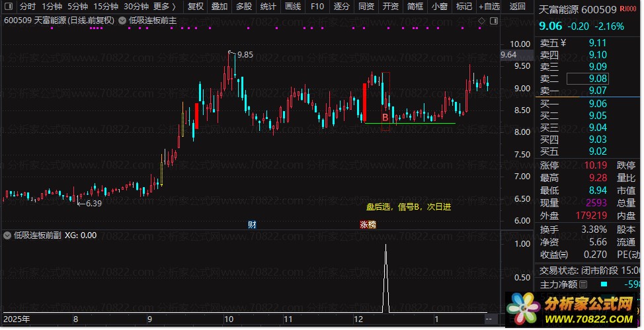The image size is (644, 330).
Task: Click the 买五 bid price 9.02
Action: click(x=597, y=151)
